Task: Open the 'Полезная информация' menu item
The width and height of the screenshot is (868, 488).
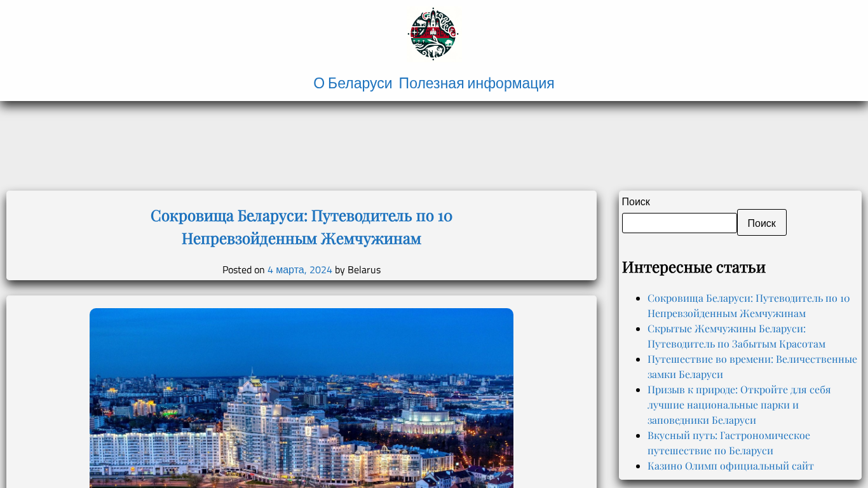Action: [476, 83]
